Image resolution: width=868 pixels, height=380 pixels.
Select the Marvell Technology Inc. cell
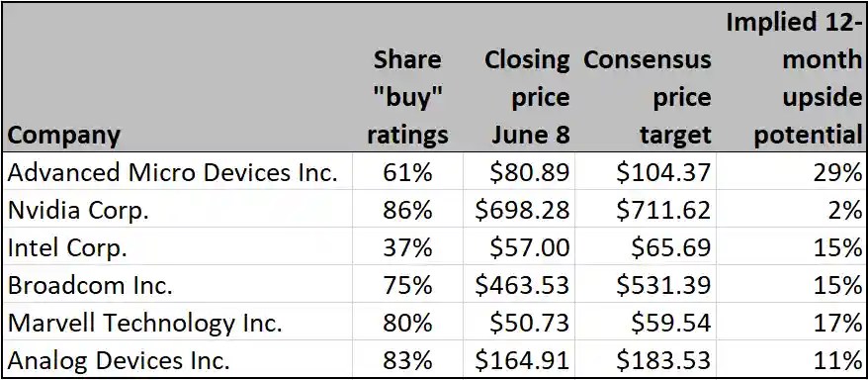pos(177,322)
